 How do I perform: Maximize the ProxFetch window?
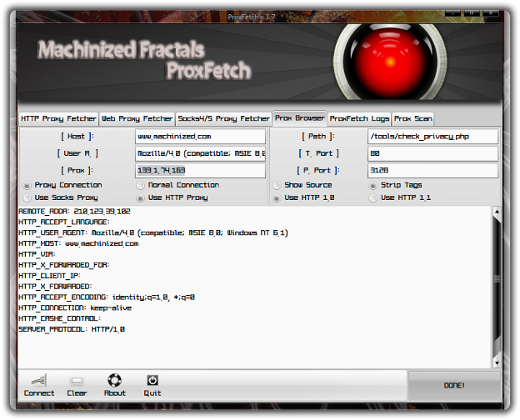coord(472,13)
